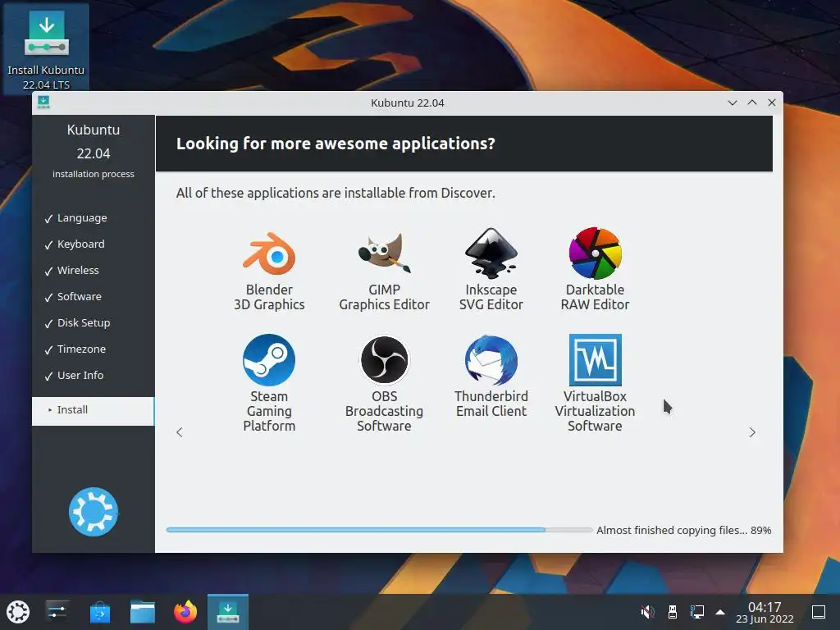Click the Thunderbird Email Client icon
The image size is (840, 630).
coord(491,360)
